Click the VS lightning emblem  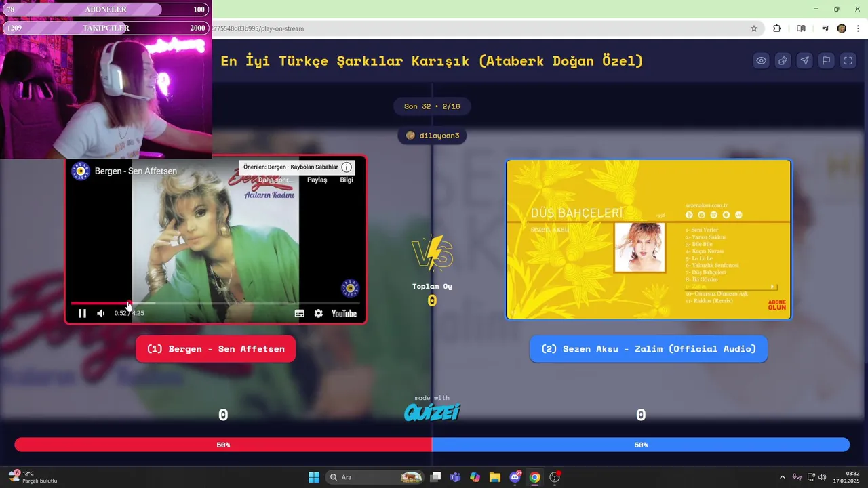[432, 253]
